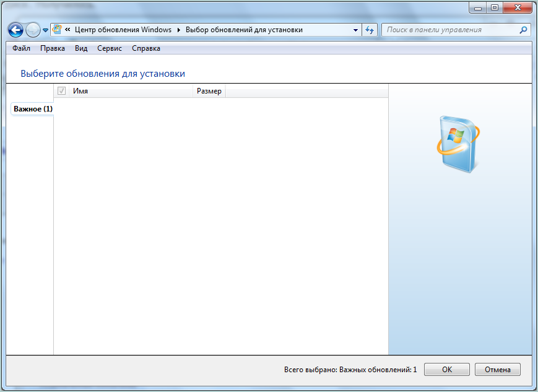Click the search magnifier icon
Viewport: 538px width, 392px height.
point(523,30)
